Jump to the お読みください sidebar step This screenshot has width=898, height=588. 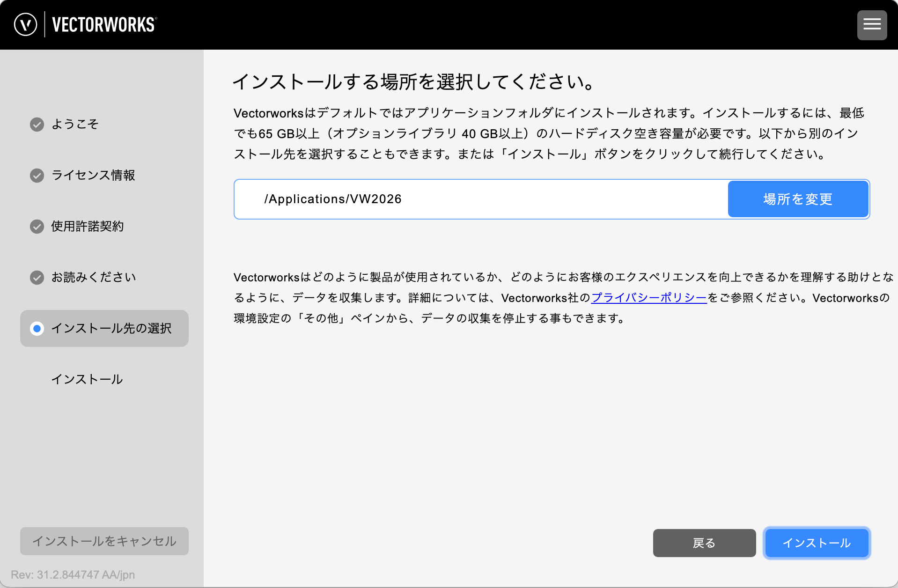94,277
